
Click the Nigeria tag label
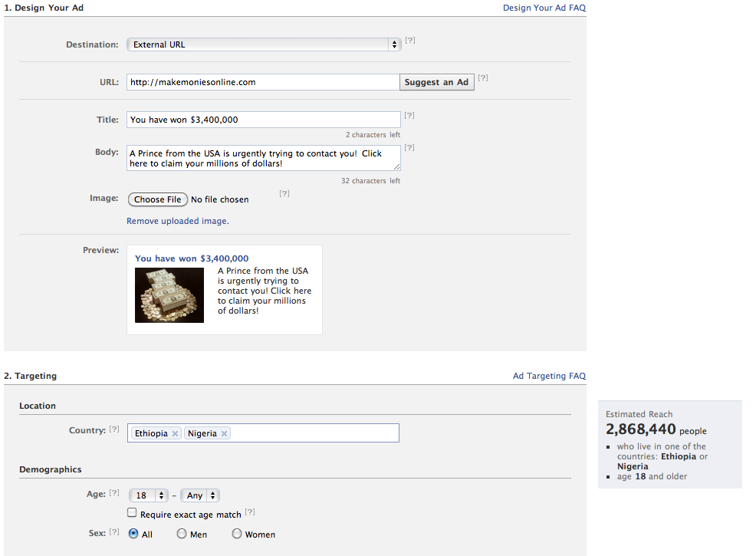[x=202, y=433]
